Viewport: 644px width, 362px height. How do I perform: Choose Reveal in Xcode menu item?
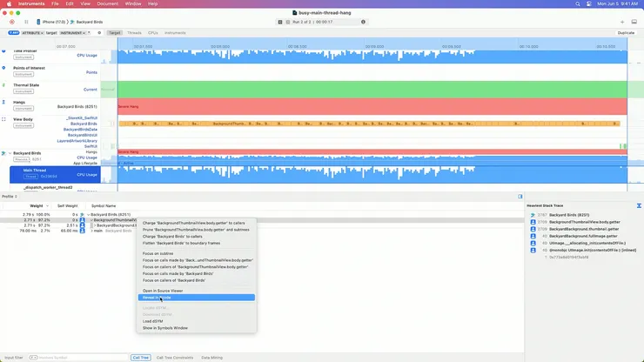(197, 298)
